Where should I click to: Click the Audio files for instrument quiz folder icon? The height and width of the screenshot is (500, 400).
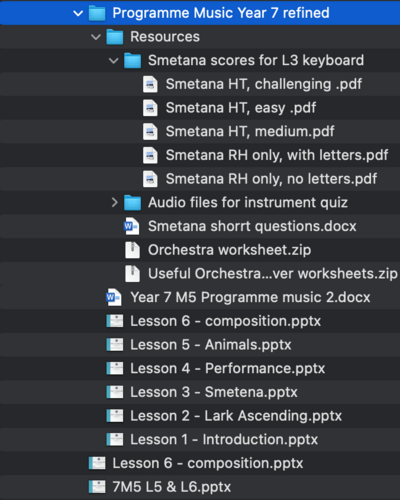pos(132,202)
